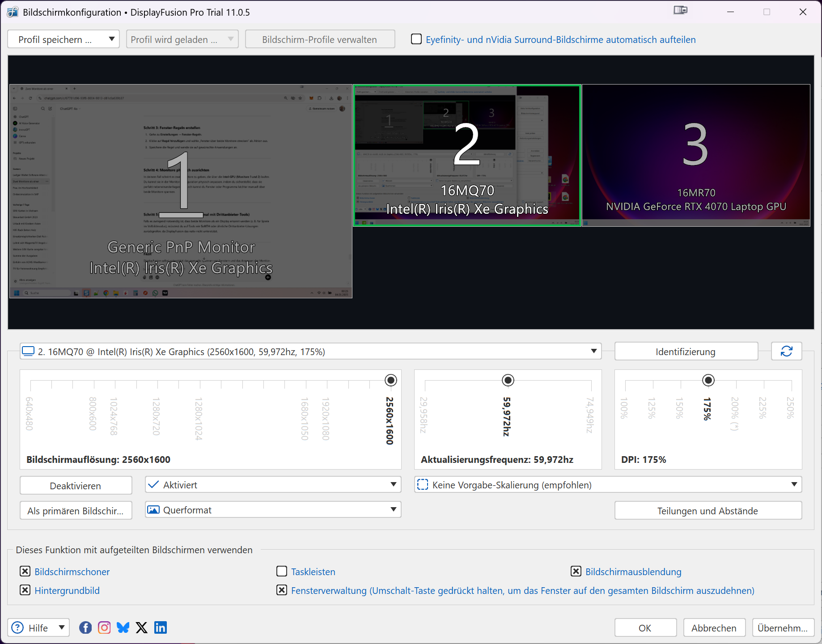Open the Keine Vorgabe-Skalierung dropdown
This screenshot has height=644, width=822.
tap(608, 485)
